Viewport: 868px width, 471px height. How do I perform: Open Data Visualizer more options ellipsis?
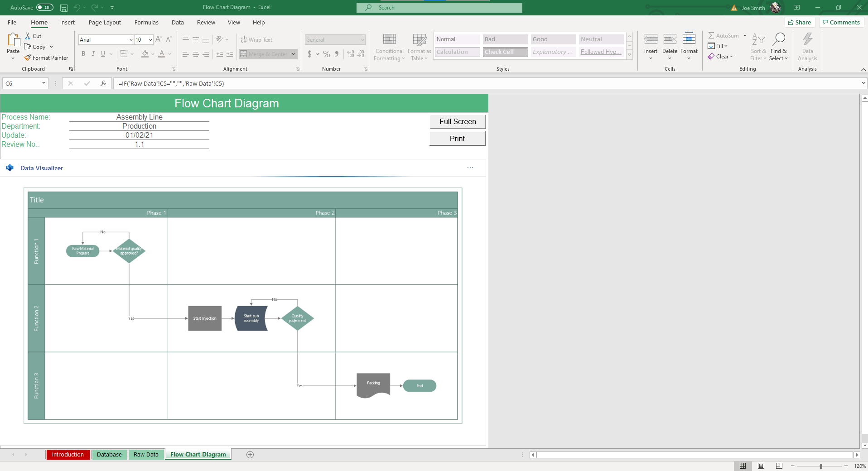(x=470, y=168)
